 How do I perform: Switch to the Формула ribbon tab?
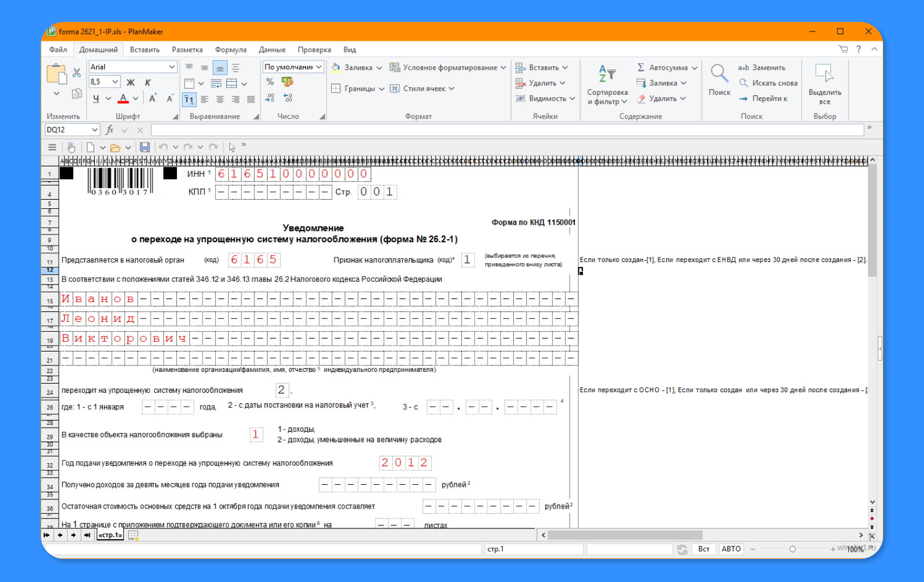coord(230,49)
